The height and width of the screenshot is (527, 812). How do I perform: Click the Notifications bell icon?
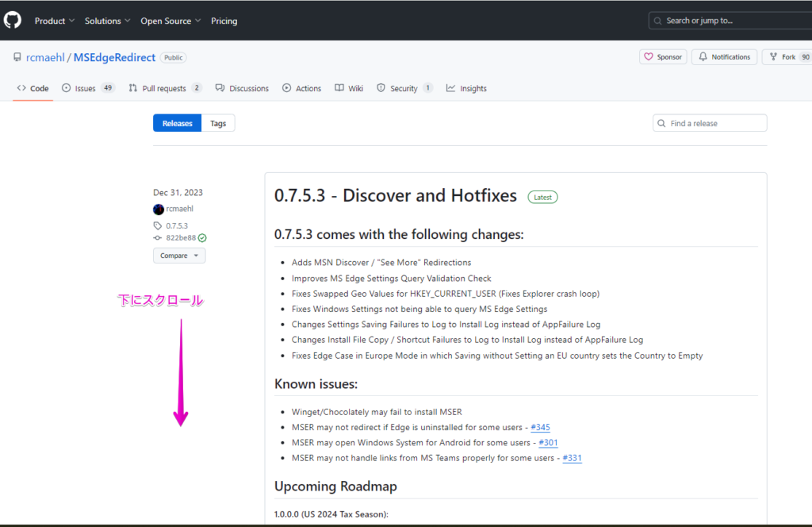(703, 57)
